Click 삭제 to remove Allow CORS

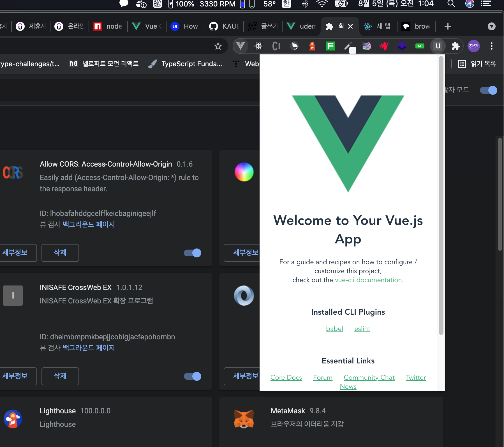pos(60,253)
